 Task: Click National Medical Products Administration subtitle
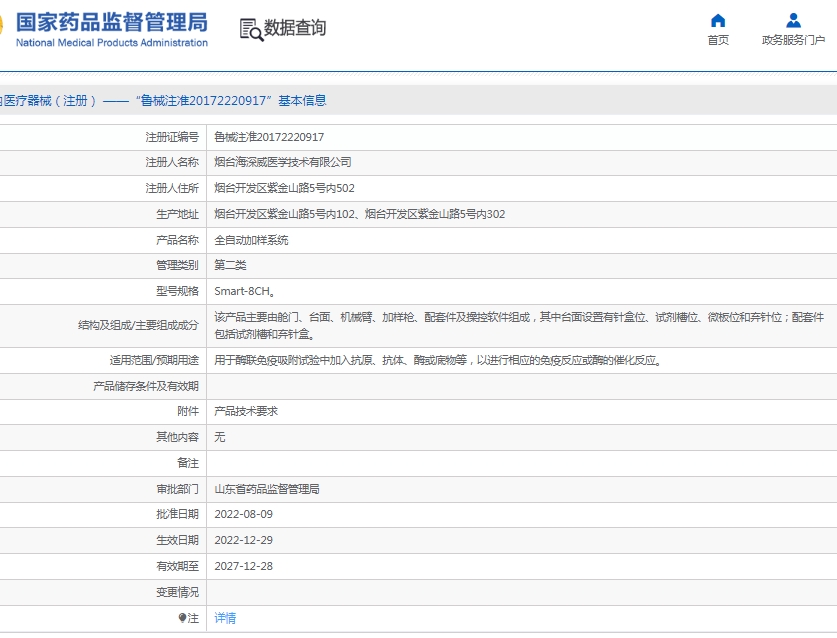(112, 43)
